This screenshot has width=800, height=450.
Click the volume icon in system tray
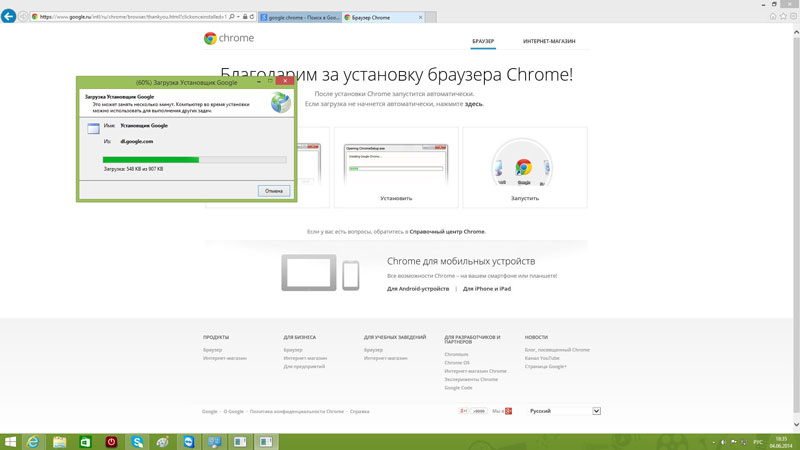[x=723, y=442]
